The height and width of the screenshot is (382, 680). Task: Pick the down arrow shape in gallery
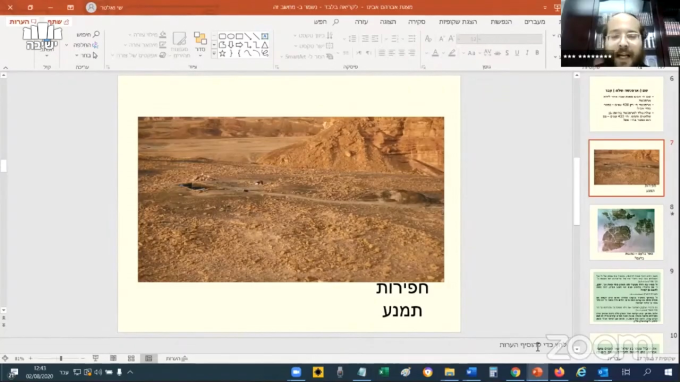pos(231,45)
